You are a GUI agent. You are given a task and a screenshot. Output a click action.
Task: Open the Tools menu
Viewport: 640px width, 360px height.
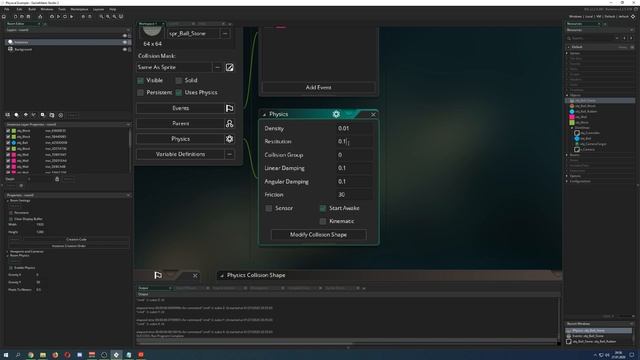pos(62,9)
